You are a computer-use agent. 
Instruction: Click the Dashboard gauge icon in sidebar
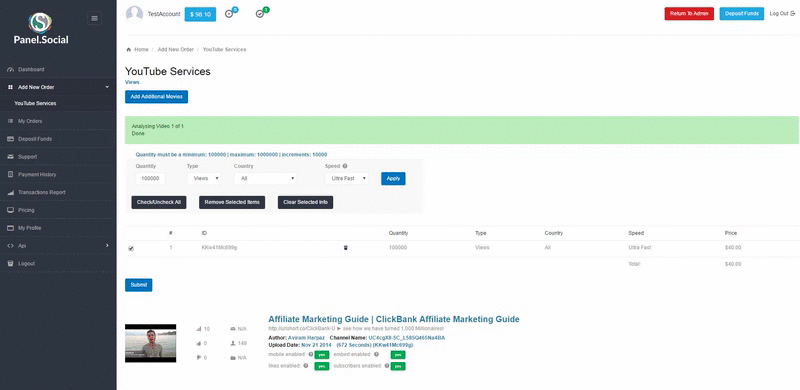[11, 69]
